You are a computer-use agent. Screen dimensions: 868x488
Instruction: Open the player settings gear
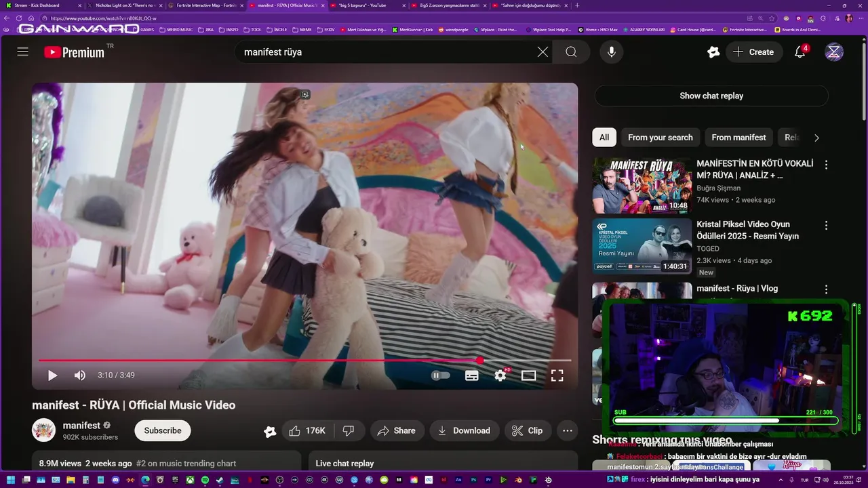click(x=500, y=375)
